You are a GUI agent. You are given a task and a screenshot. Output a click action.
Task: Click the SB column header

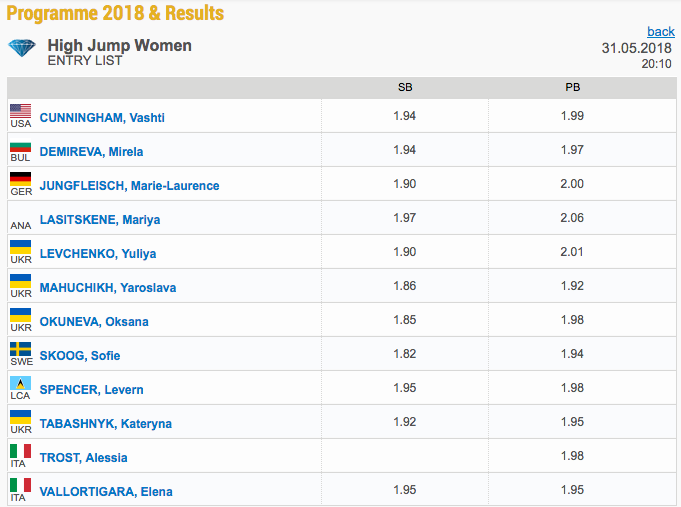pos(405,87)
